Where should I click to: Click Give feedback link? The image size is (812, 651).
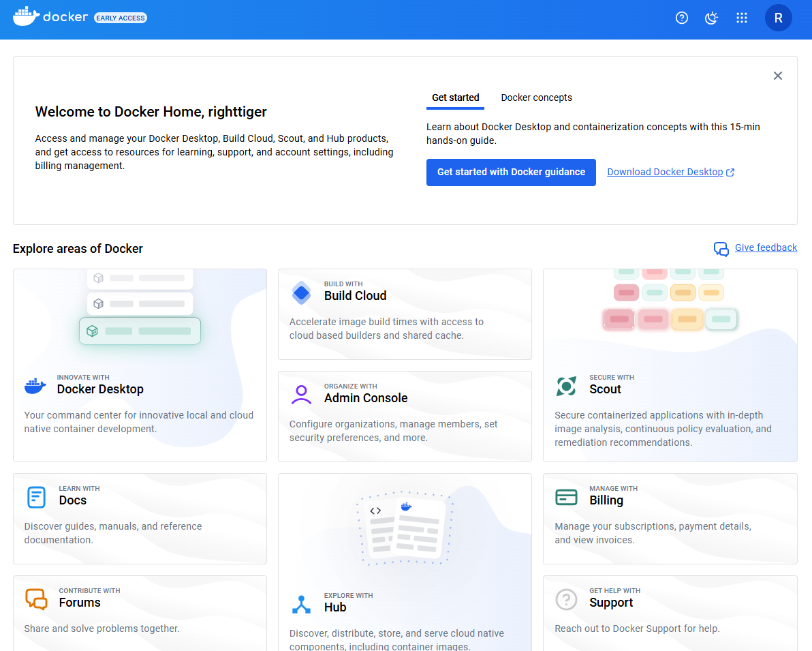pos(766,247)
